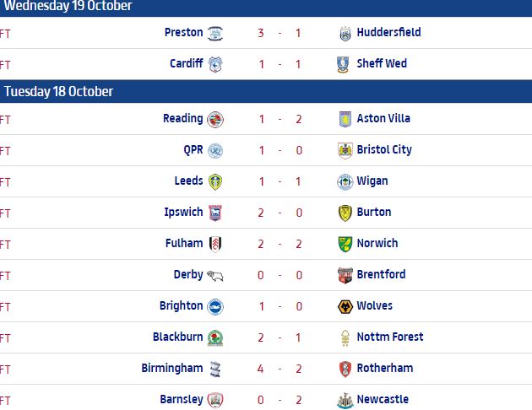
Task: Open the Nottm Forest team page
Action: pos(390,337)
